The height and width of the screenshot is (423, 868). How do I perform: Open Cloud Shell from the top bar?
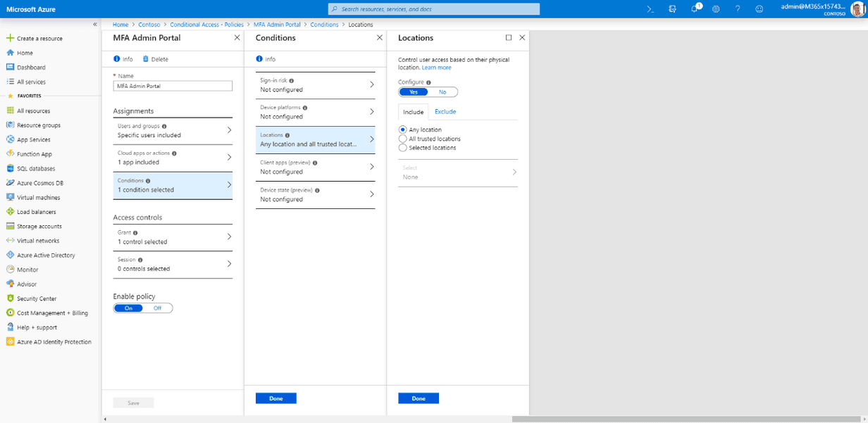650,9
